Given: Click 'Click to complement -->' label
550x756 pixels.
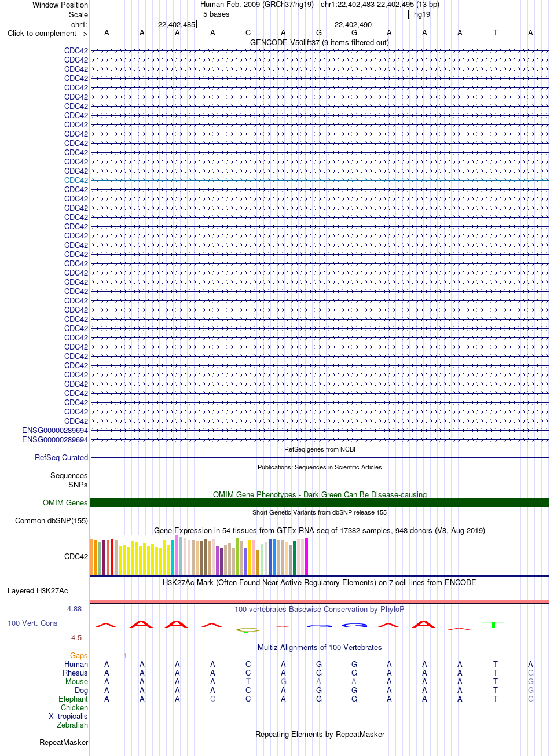Looking at the screenshot, I should coord(47,33).
